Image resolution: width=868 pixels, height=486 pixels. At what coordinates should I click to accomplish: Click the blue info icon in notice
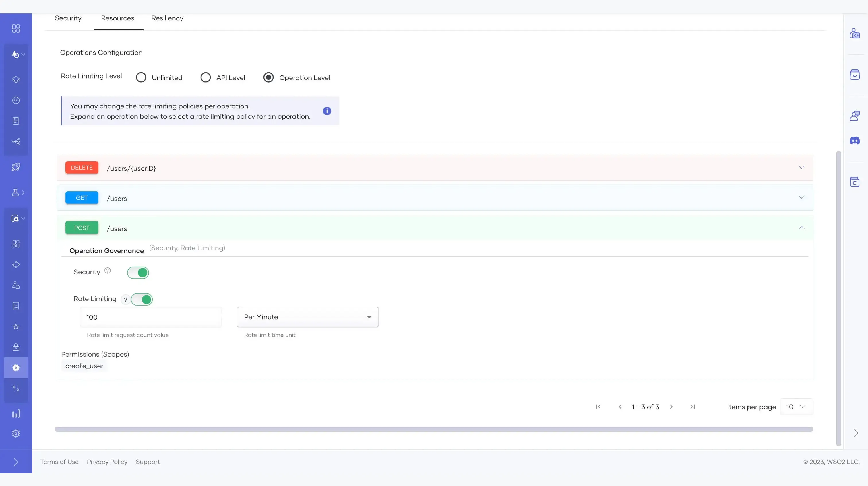point(327,111)
